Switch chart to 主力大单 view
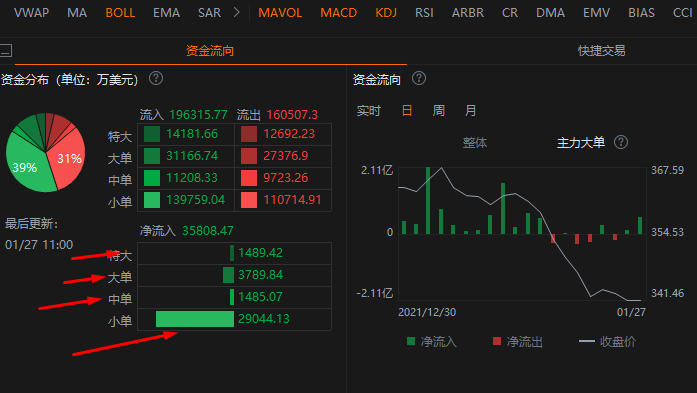The width and height of the screenshot is (697, 393). coord(581,143)
